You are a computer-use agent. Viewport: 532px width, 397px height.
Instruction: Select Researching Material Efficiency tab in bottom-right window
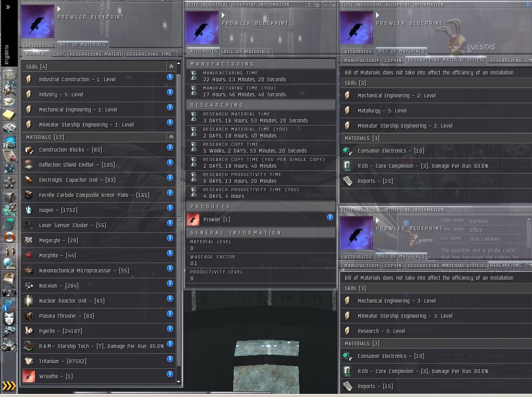click(446, 266)
